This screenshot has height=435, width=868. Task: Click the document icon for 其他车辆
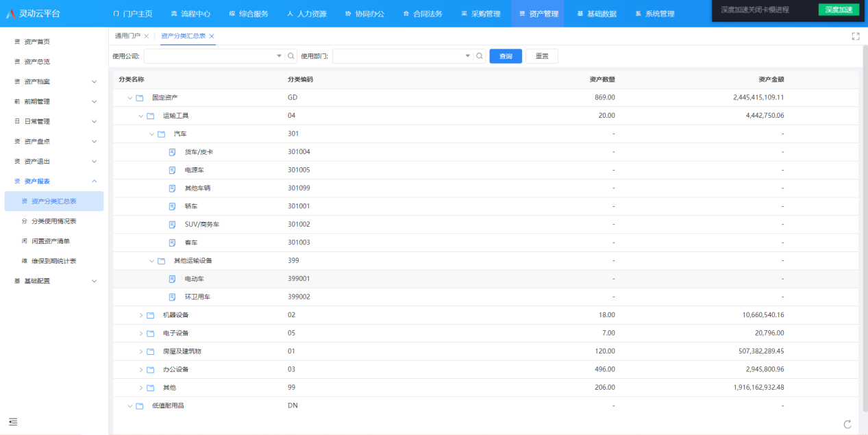click(x=173, y=188)
